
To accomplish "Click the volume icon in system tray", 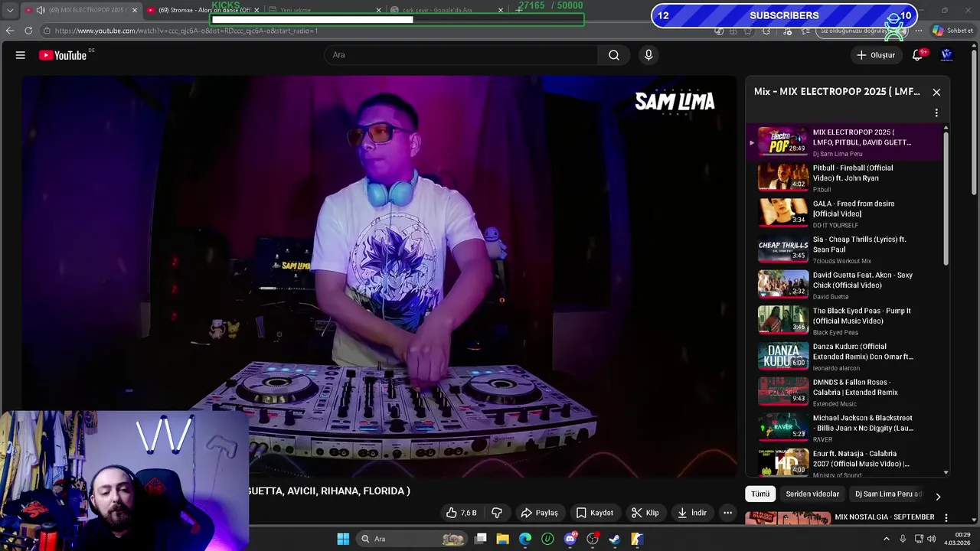I will [931, 539].
